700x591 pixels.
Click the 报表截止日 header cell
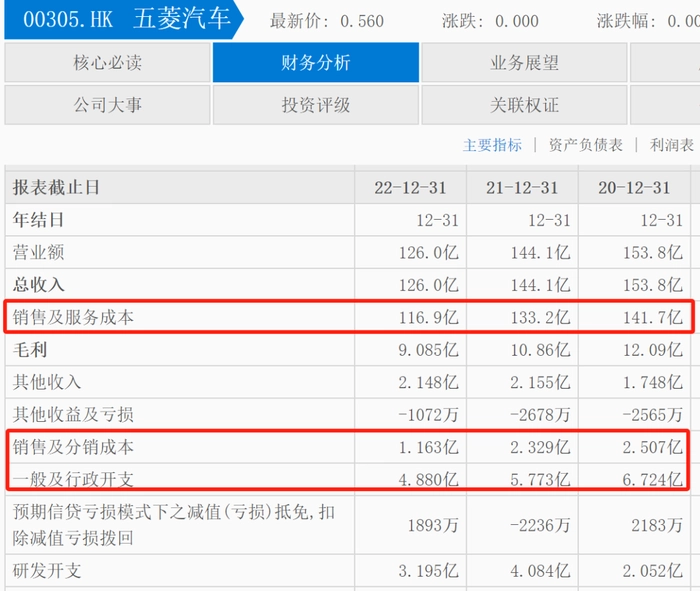coord(56,188)
